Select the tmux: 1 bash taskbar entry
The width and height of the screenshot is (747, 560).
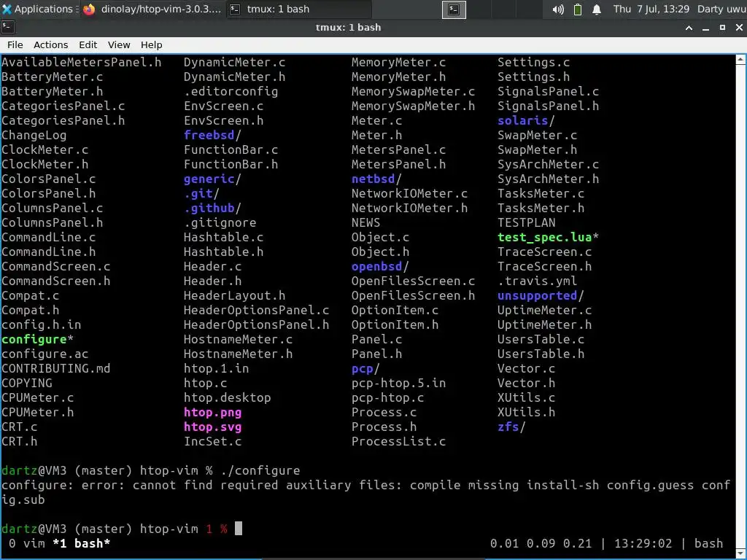(298, 9)
